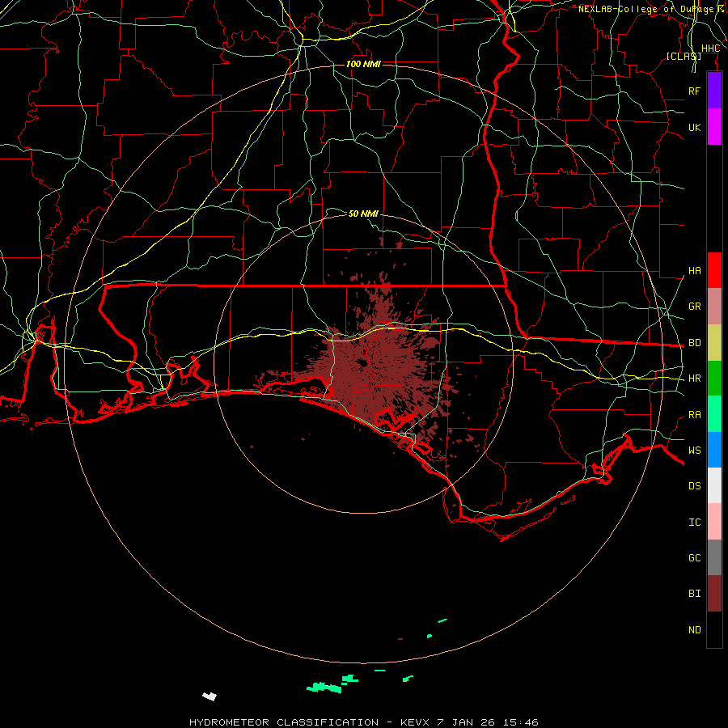The width and height of the screenshot is (728, 728).
Task: Click the HR green legend swatch
Action: [714, 378]
